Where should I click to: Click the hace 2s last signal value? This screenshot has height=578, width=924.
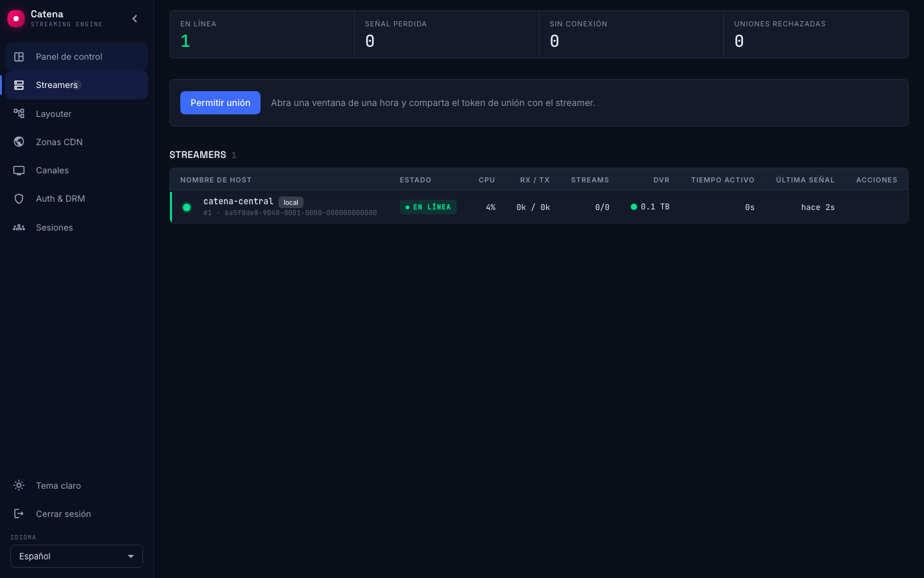tap(817, 207)
